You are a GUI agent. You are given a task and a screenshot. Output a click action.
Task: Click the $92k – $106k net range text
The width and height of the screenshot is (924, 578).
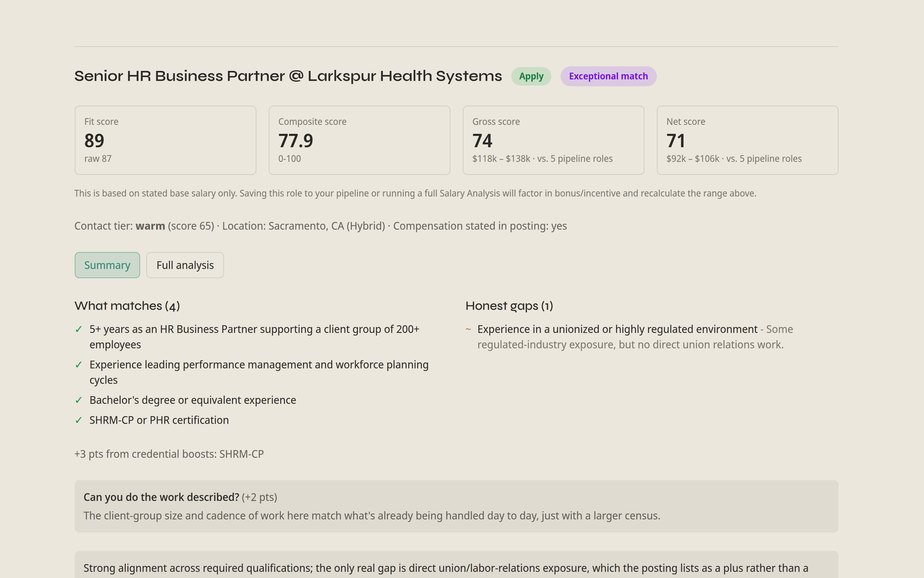coord(693,159)
